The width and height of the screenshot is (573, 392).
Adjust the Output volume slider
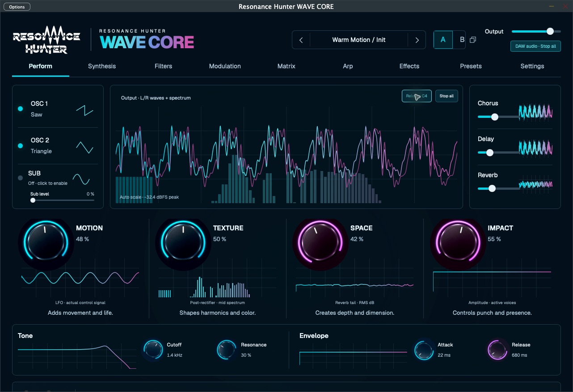tap(536, 31)
